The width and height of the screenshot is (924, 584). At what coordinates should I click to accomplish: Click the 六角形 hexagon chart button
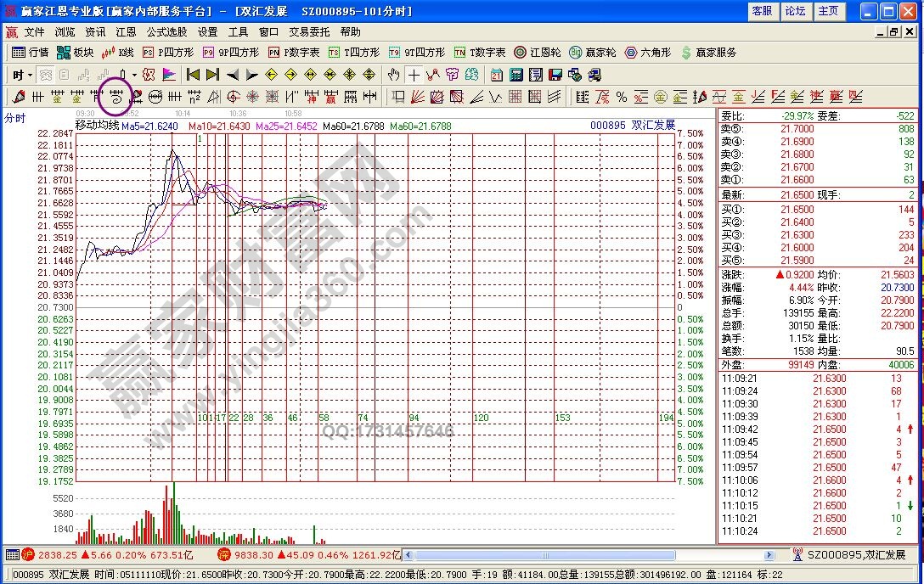coord(648,53)
